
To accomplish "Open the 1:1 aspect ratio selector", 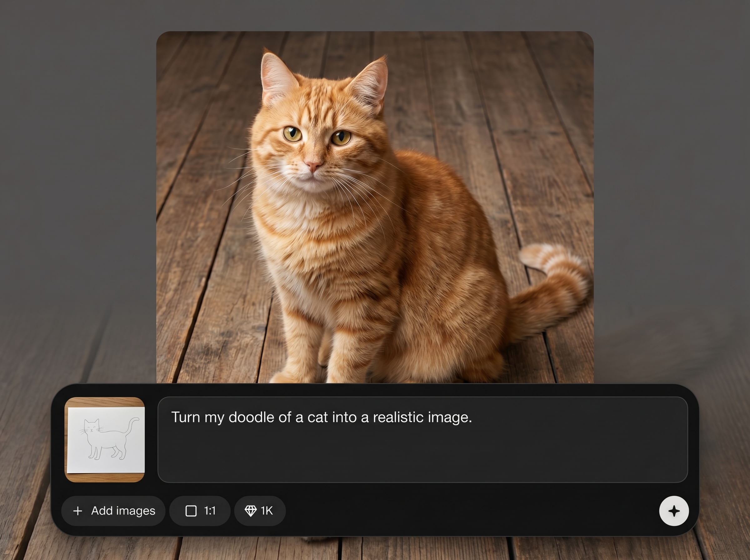I will point(200,511).
